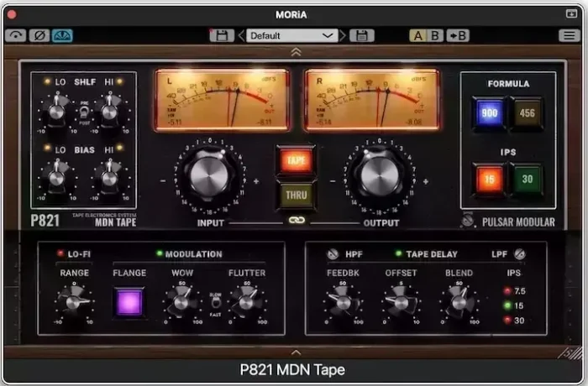Click the bottom panel chevron expander

[x=294, y=352]
